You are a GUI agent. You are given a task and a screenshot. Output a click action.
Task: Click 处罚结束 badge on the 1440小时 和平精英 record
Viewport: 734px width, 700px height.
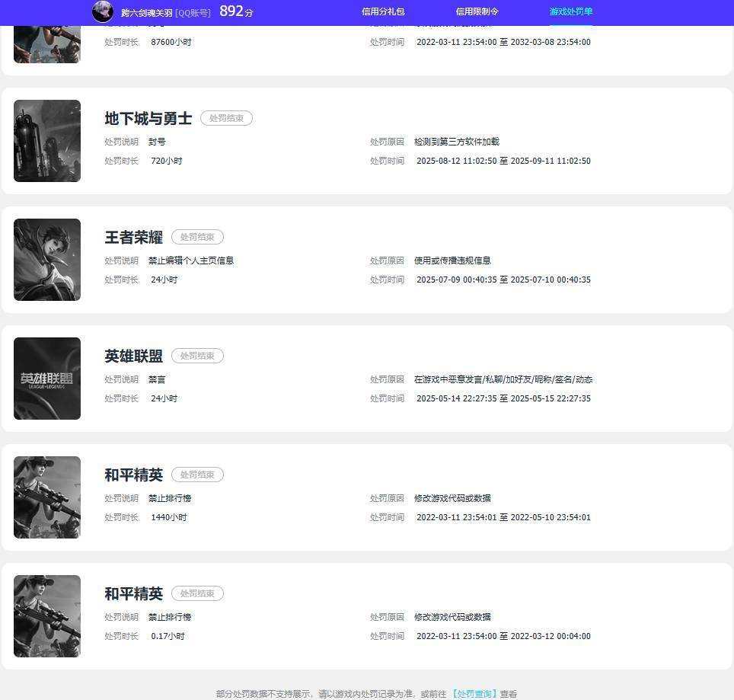(x=197, y=475)
